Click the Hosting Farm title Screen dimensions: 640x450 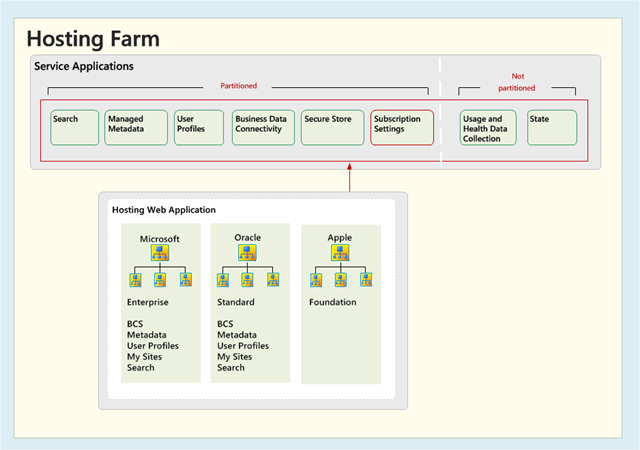tap(93, 39)
